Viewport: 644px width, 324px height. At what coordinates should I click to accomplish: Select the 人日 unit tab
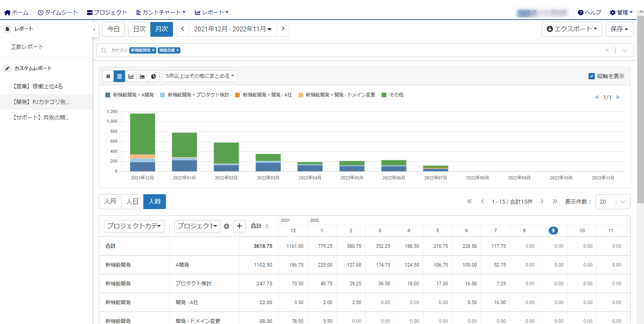[x=132, y=202]
